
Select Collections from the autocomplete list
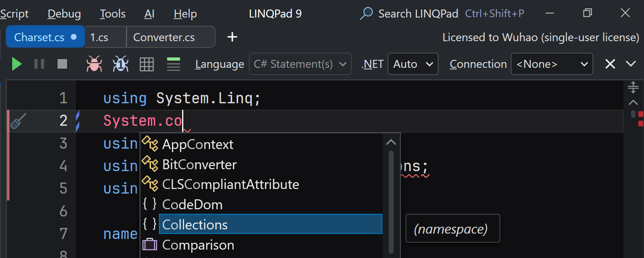[x=195, y=224]
